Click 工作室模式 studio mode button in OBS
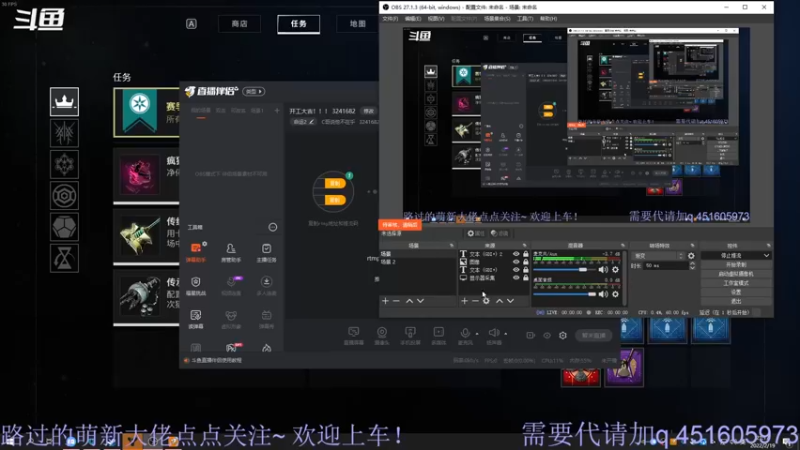Image resolution: width=800 pixels, height=450 pixels. tap(736, 283)
